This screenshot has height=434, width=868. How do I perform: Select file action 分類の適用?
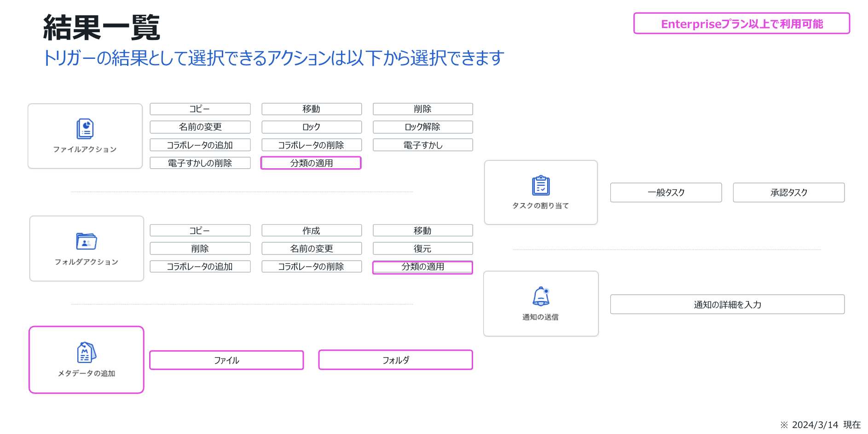click(311, 163)
